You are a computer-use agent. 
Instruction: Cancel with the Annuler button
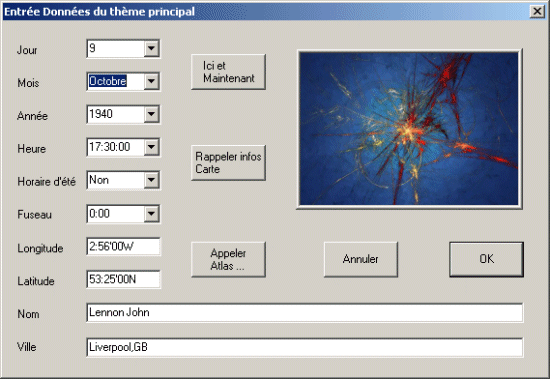pyautogui.click(x=361, y=259)
